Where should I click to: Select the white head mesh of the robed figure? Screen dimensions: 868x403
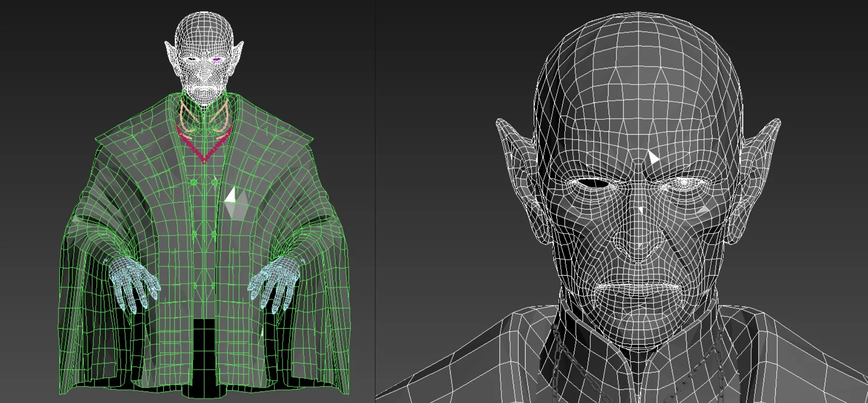(204, 59)
